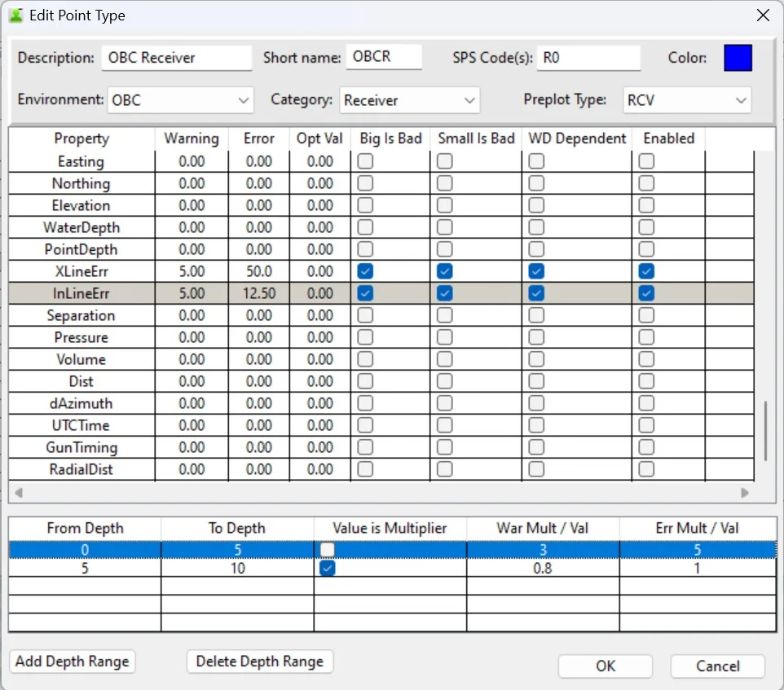Image resolution: width=784 pixels, height=690 pixels.
Task: Click the Add Depth Range button
Action: 73,661
